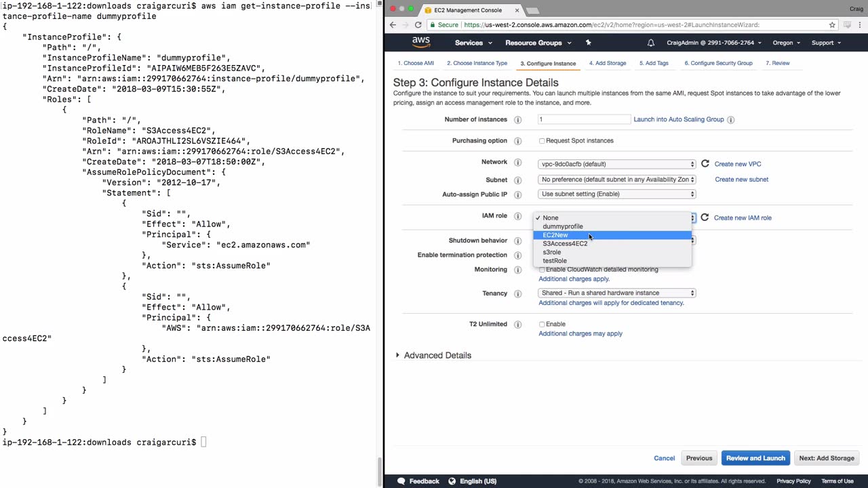Open the Resource Groups menu
The width and height of the screenshot is (868, 488).
click(538, 43)
